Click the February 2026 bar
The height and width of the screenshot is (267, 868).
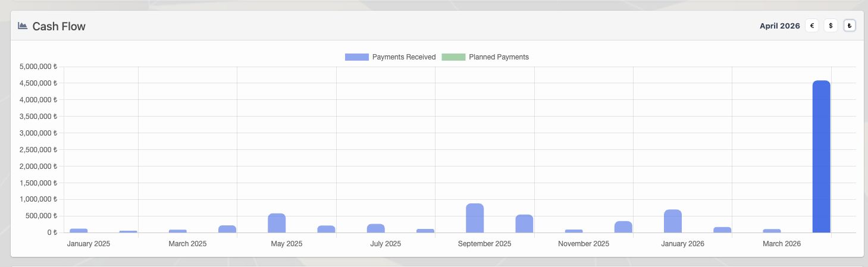(x=722, y=230)
